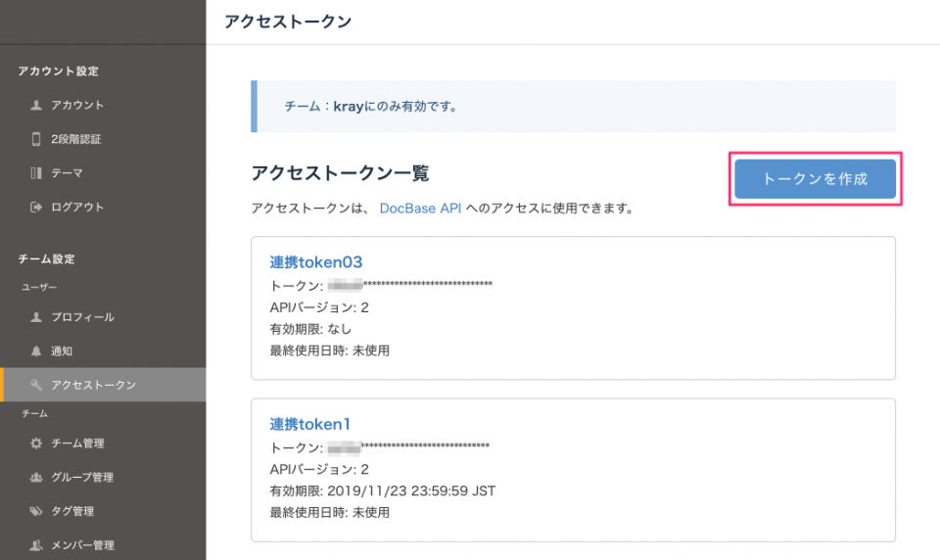Click the チーム管理 gear icon
This screenshot has height=560, width=940.
coord(36,443)
